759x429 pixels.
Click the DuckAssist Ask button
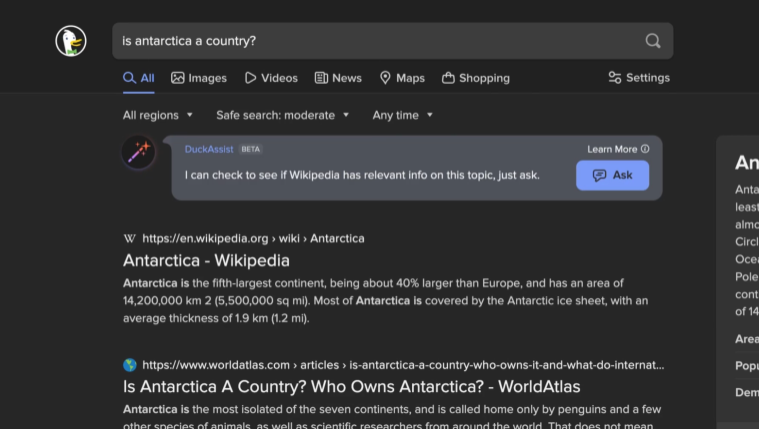click(x=612, y=175)
